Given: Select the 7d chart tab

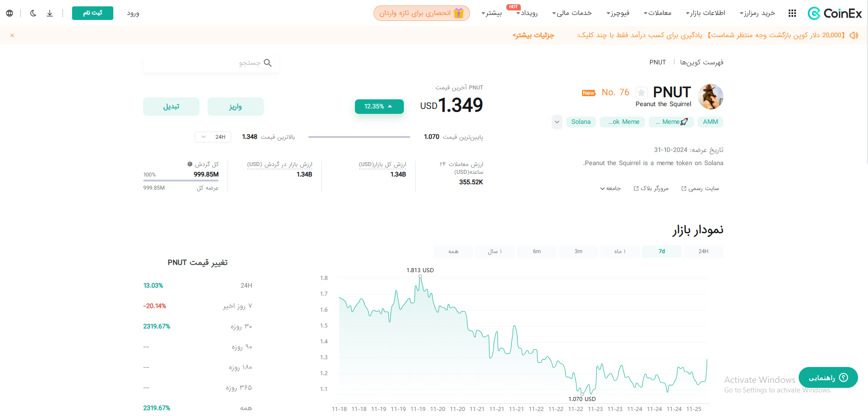Looking at the screenshot, I should coord(662,251).
